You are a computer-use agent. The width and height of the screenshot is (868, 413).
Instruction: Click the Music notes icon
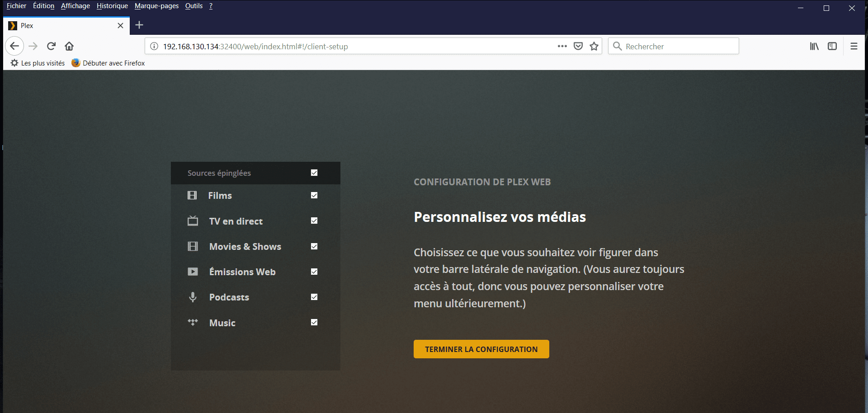pyautogui.click(x=193, y=322)
